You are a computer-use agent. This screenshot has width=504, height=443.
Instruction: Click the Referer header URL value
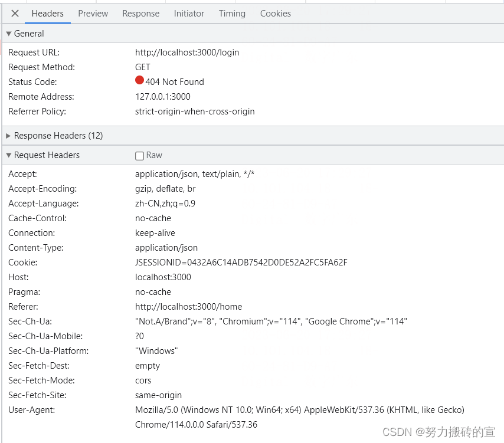coord(188,307)
